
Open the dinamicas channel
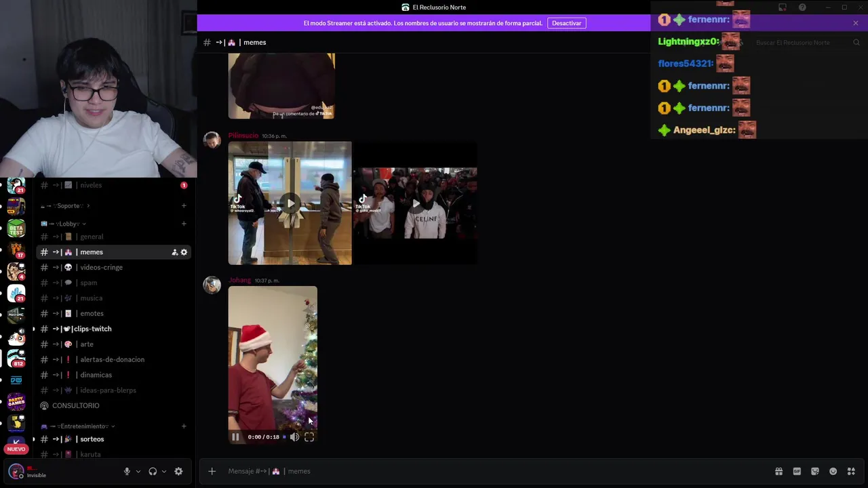point(113,375)
